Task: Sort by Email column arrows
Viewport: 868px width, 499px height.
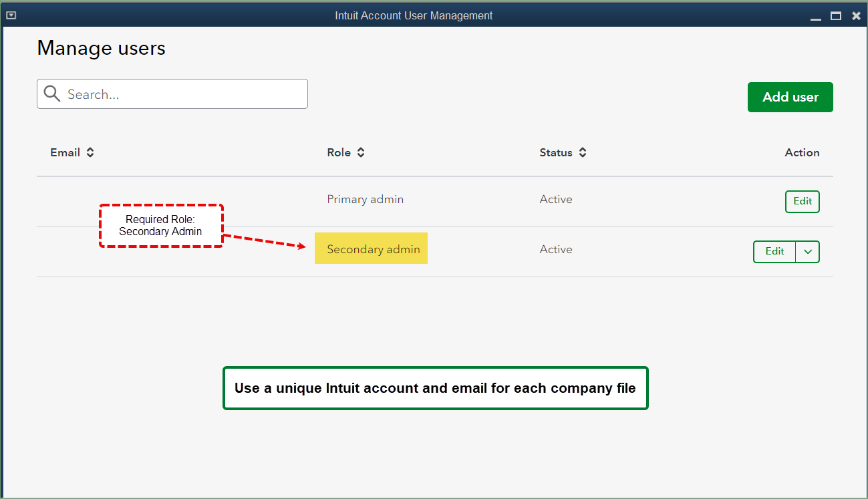Action: click(90, 152)
